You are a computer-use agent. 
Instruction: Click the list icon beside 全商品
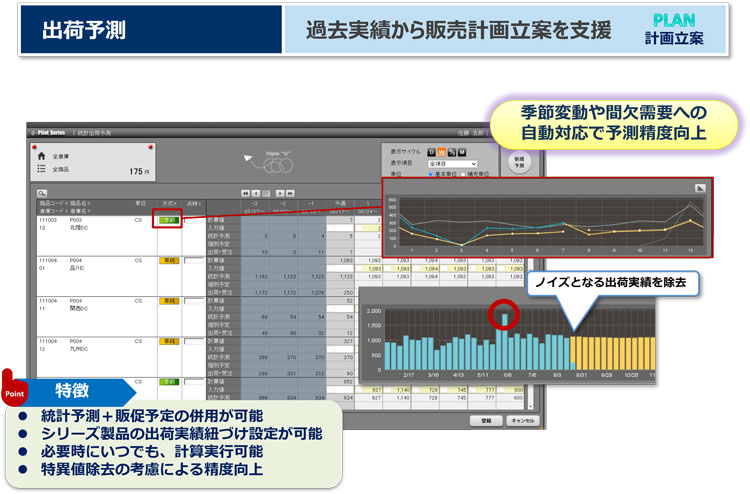(42, 169)
